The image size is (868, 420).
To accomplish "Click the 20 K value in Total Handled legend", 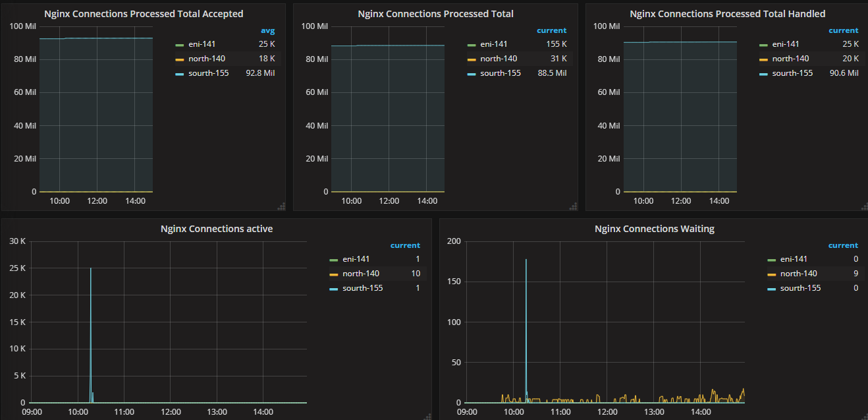I will [850, 59].
